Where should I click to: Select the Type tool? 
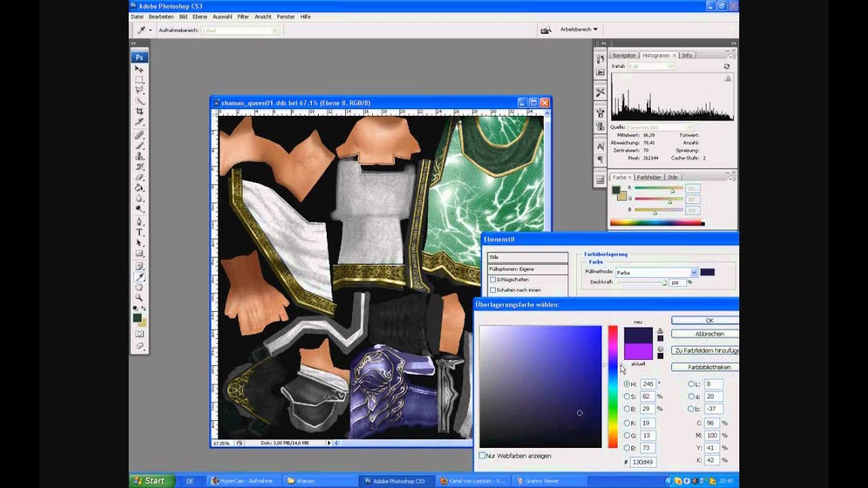140,232
